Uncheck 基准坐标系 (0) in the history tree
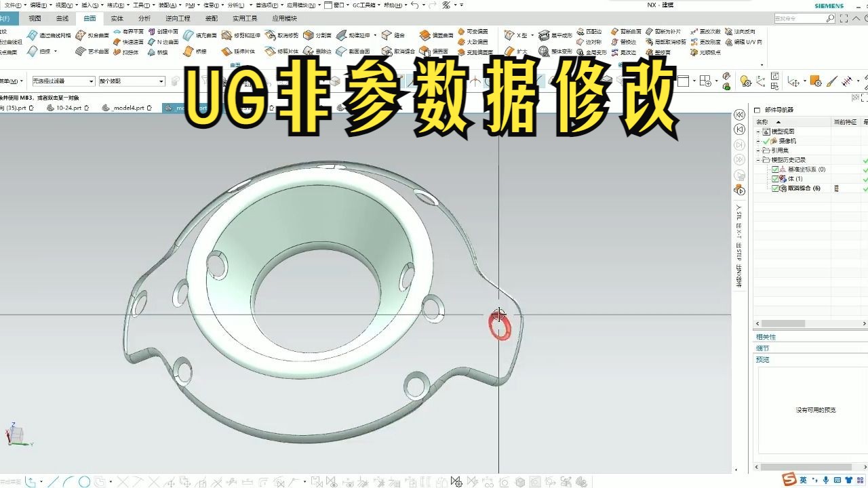The image size is (868, 488). (x=775, y=169)
